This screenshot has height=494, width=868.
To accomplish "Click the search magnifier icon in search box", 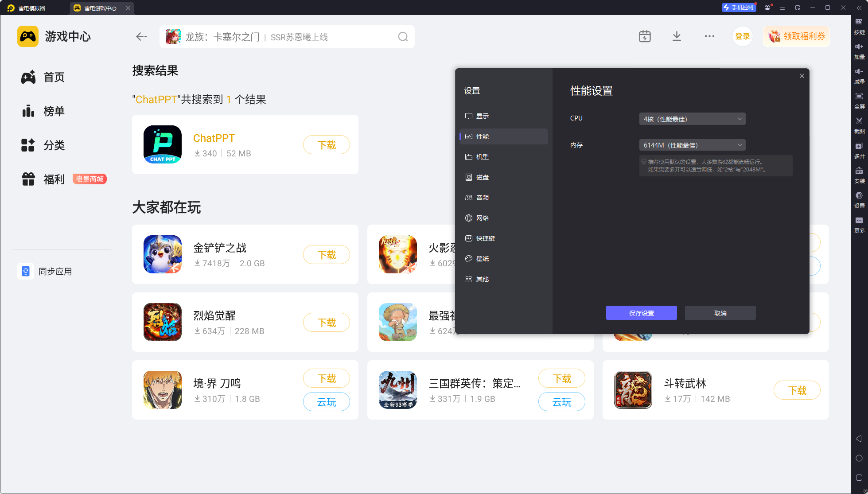I will 403,37.
